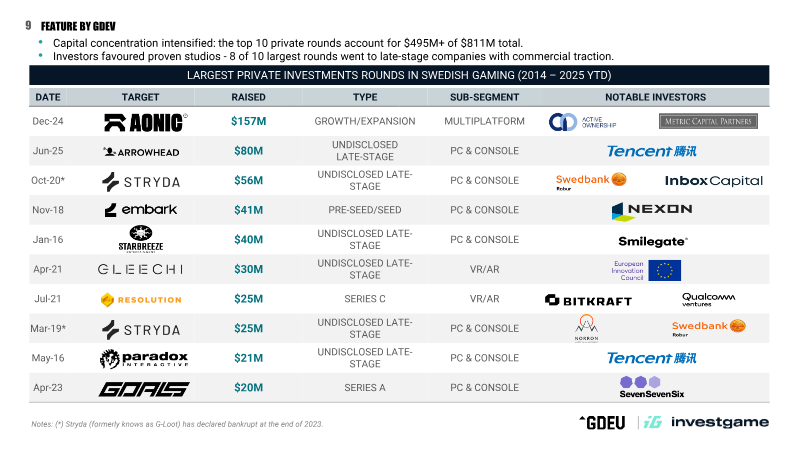
Task: Click the RAISED column header
Action: pos(248,97)
